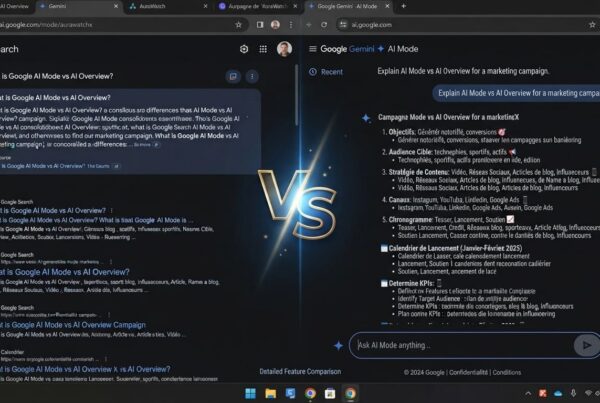Open the Conditions footer link
The width and height of the screenshot is (600, 403).
507,372
